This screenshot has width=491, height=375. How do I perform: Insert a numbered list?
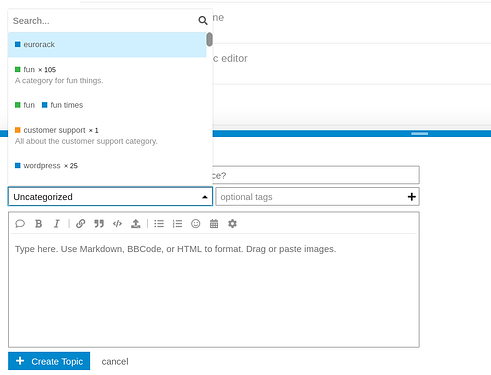pos(177,224)
